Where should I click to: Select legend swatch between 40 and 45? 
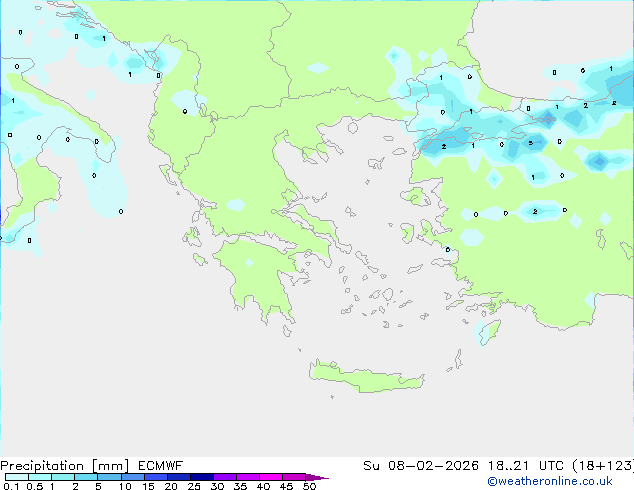(x=271, y=477)
